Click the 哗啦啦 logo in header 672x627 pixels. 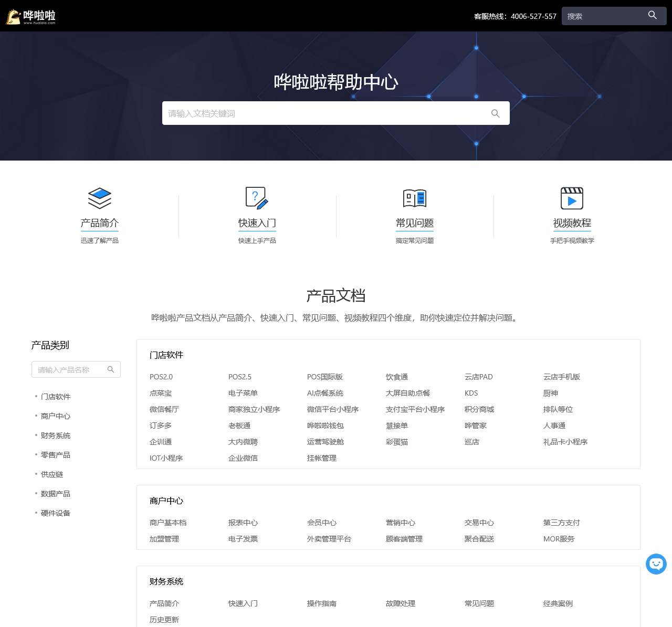(30, 16)
